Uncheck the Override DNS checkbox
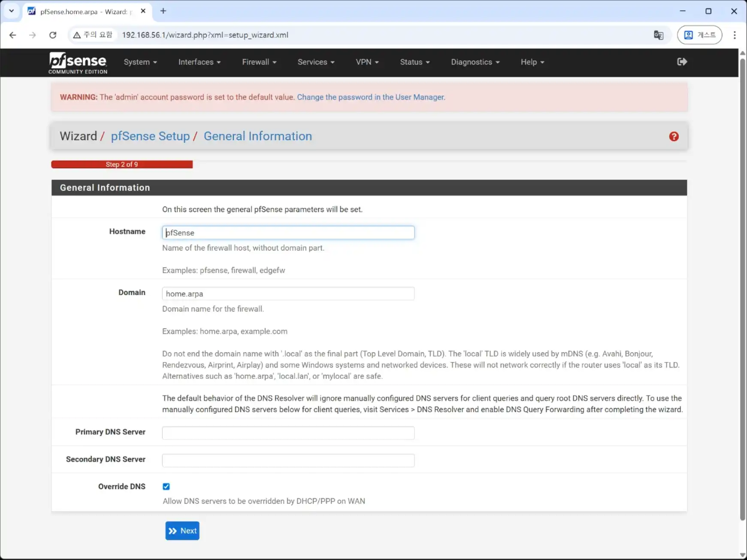 166,486
